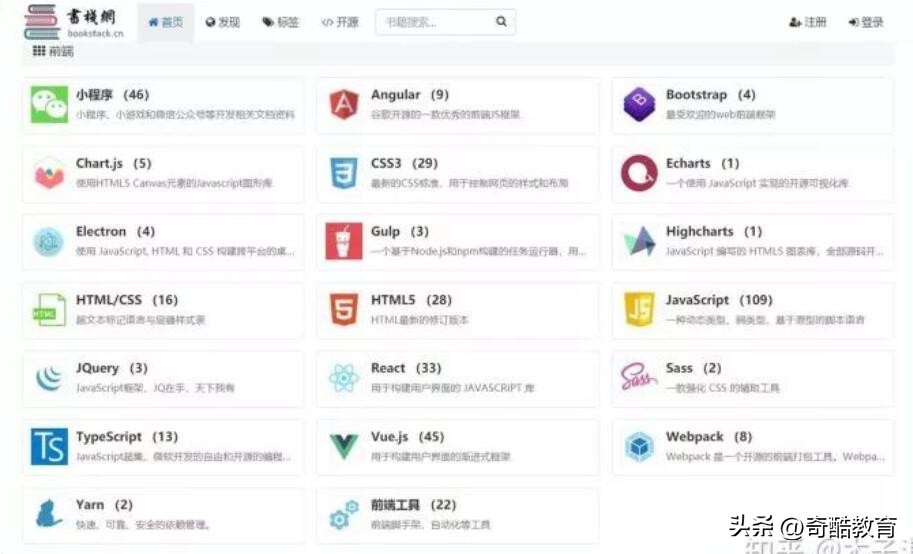
Task: Select the Echarts (1) title
Action: point(702,163)
